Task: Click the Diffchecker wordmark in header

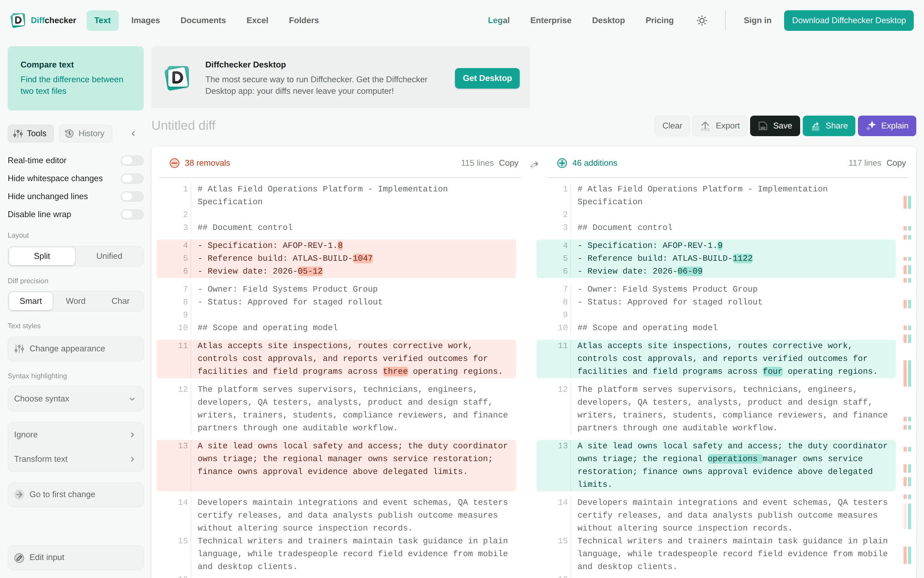Action: [x=54, y=20]
